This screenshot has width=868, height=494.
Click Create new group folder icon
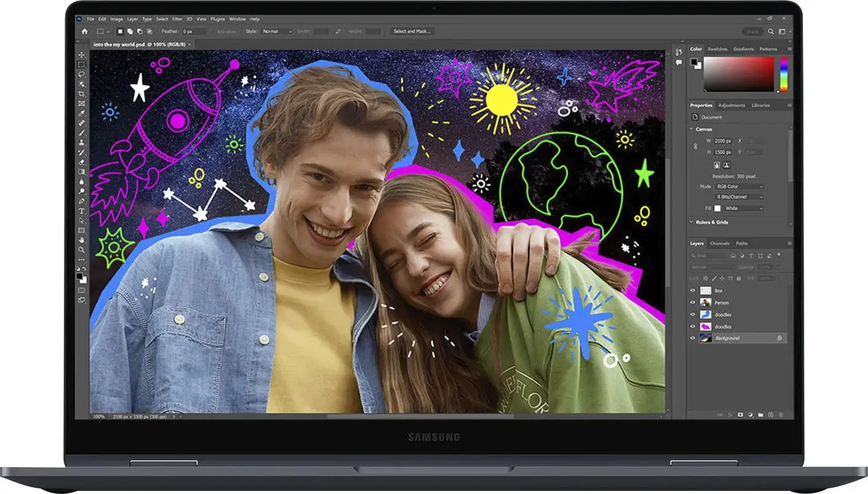pyautogui.click(x=761, y=415)
